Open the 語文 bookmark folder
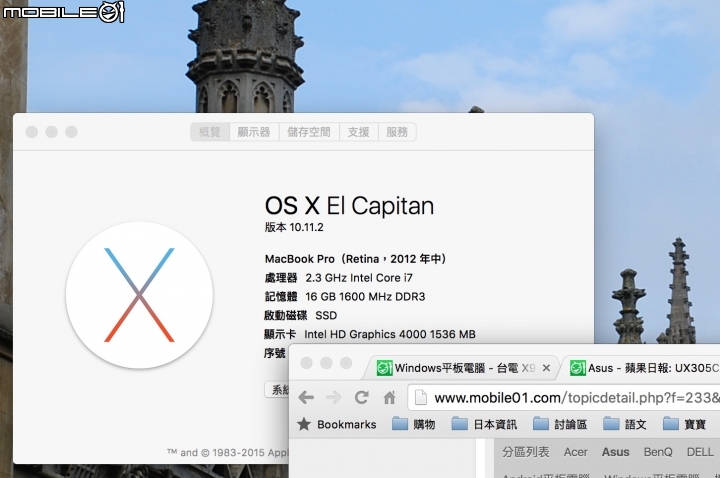The image size is (720, 478). 624,424
